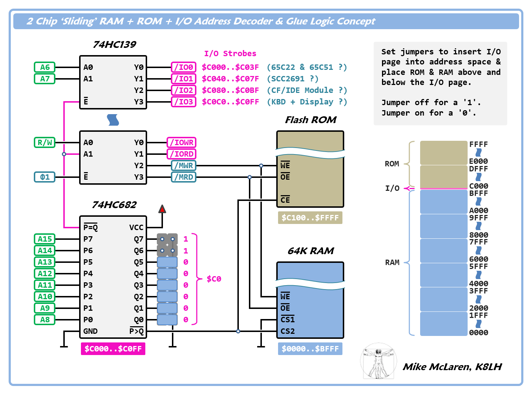This screenshot has height=395, width=532.
Task: Click the R/W input signal label
Action: click(x=45, y=143)
